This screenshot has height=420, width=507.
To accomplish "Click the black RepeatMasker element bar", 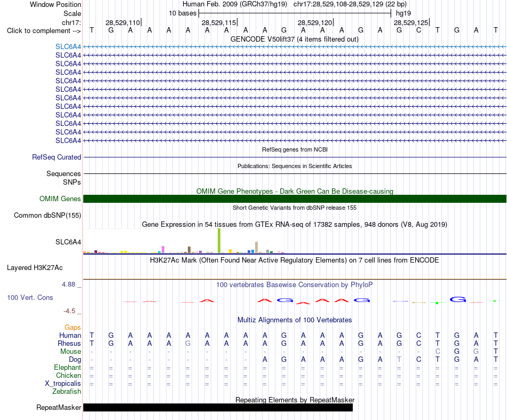I will [x=218, y=407].
